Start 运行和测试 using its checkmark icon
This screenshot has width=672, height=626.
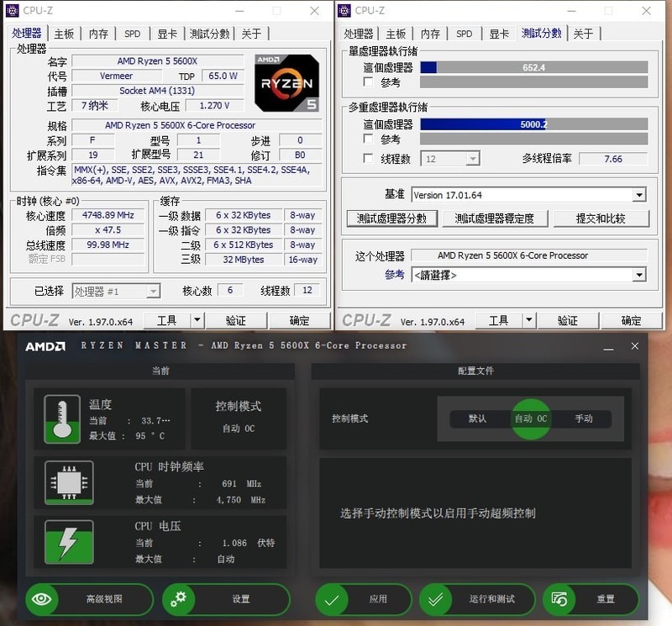[x=437, y=599]
